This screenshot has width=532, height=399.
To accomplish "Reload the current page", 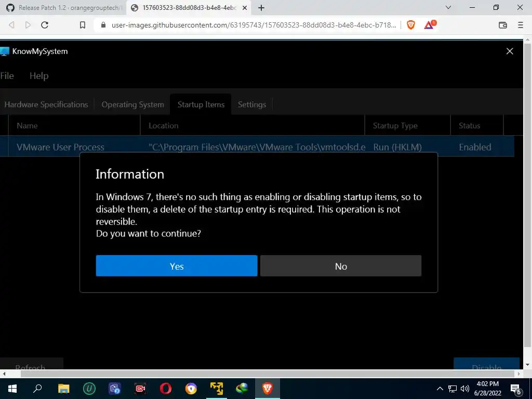I will point(45,25).
